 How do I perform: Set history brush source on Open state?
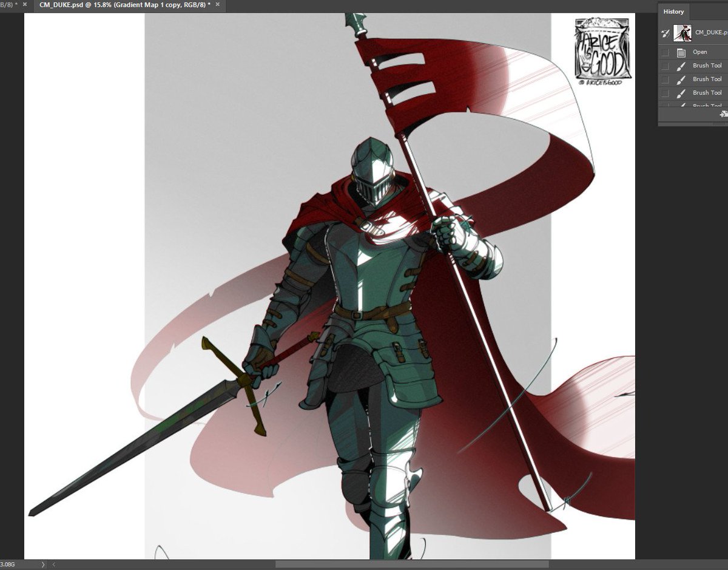(x=665, y=52)
